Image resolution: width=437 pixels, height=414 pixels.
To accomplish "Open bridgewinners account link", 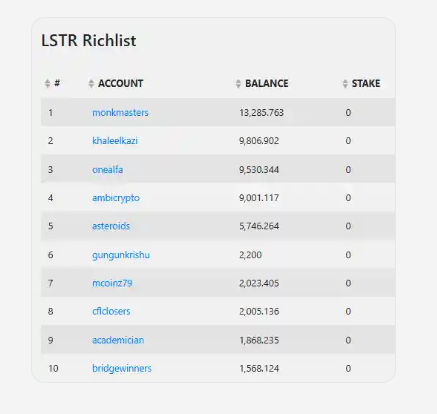I will click(122, 368).
